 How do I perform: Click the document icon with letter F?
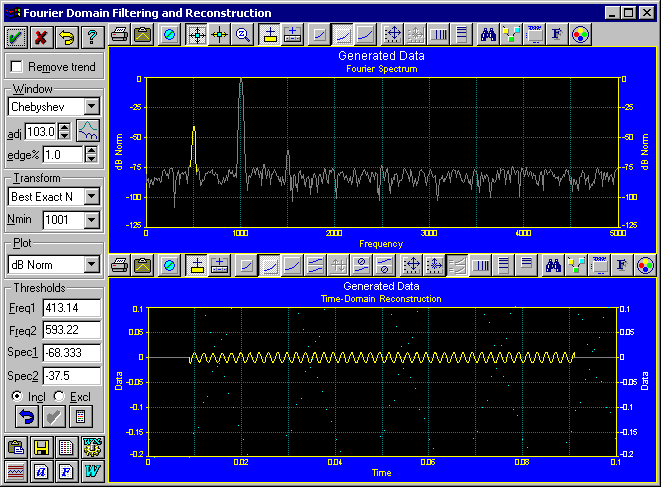pyautogui.click(x=66, y=471)
